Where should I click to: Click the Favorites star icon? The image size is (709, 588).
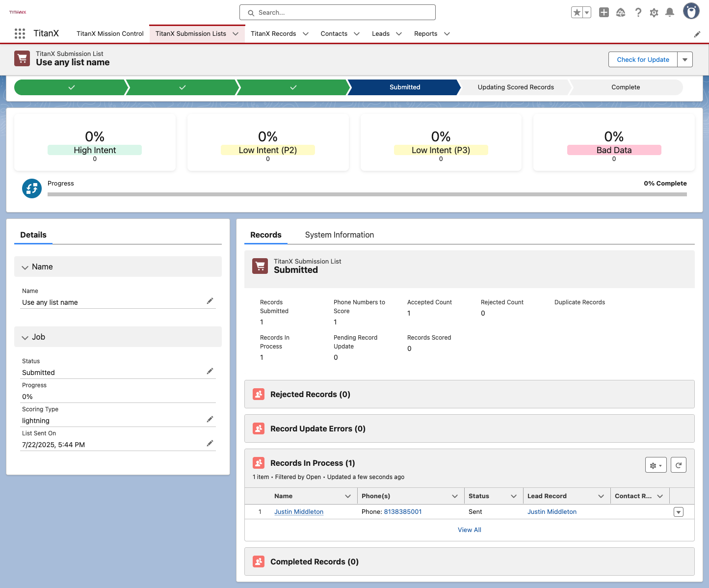tap(577, 13)
